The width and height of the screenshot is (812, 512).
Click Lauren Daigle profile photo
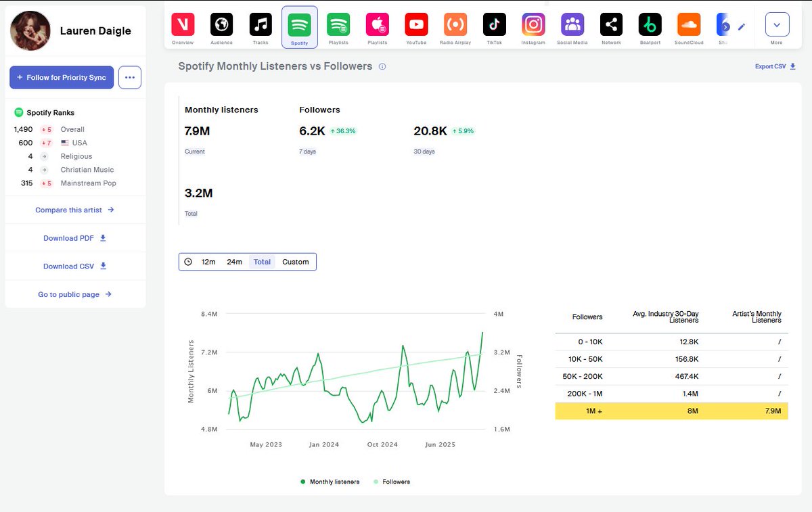(30, 30)
